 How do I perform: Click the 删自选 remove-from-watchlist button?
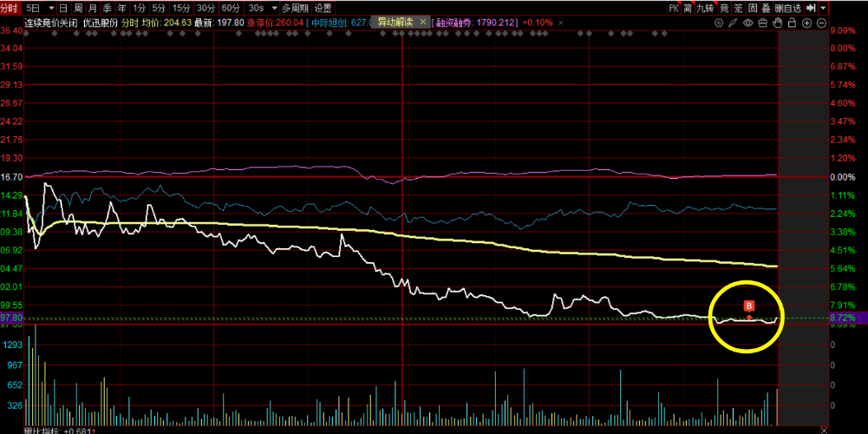(x=787, y=8)
